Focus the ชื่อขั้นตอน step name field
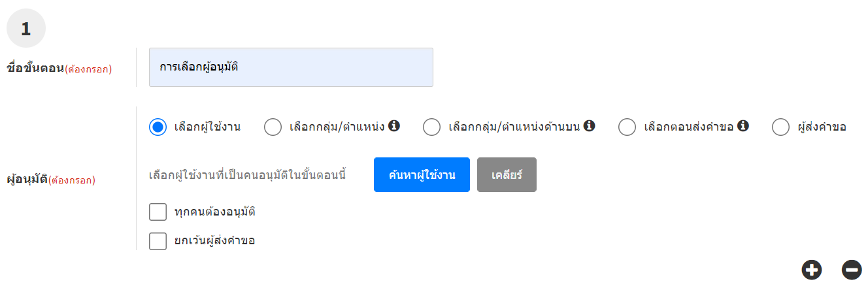 point(291,67)
